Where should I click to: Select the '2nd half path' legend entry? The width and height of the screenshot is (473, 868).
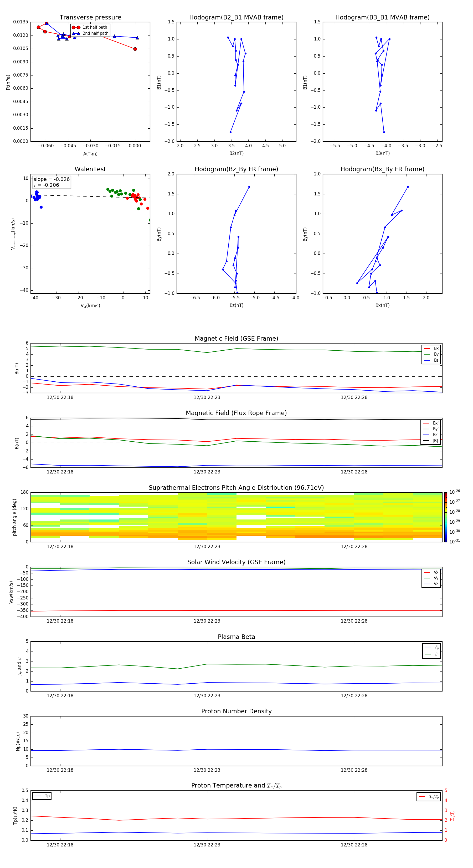pyautogui.click(x=90, y=33)
